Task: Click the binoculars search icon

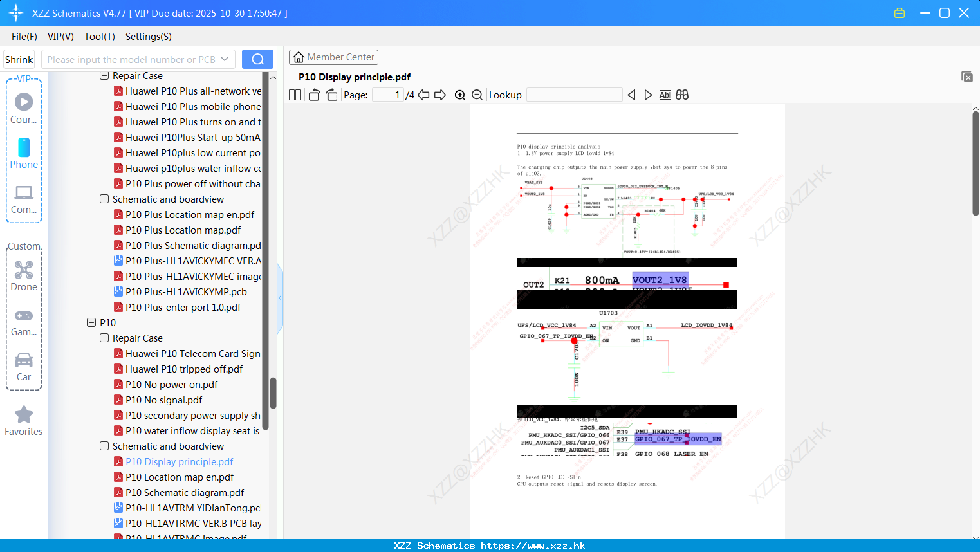Action: [682, 95]
